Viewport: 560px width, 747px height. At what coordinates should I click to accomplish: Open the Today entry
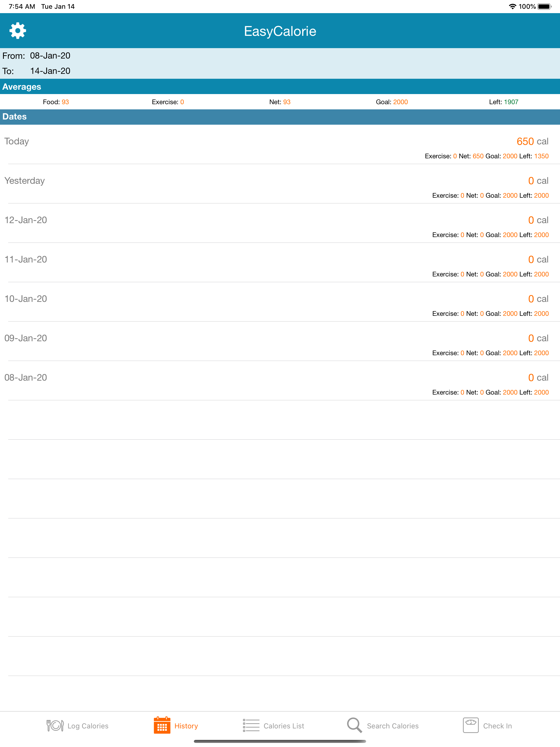tap(280, 145)
